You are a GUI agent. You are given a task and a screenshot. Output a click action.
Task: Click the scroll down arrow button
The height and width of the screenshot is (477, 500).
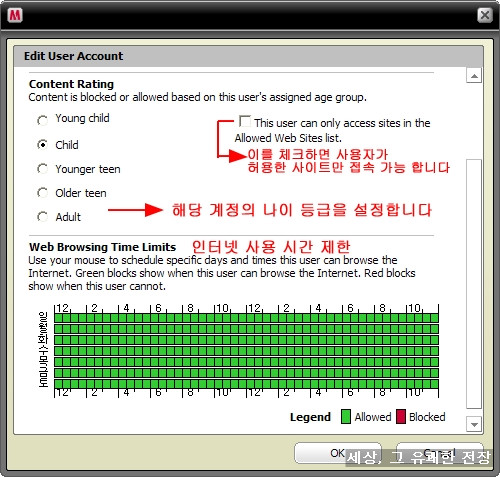click(474, 425)
